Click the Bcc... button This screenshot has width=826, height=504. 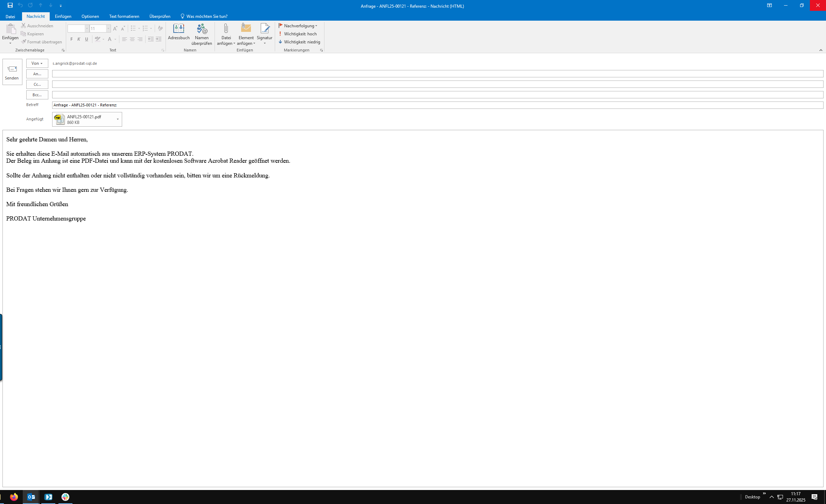(37, 95)
